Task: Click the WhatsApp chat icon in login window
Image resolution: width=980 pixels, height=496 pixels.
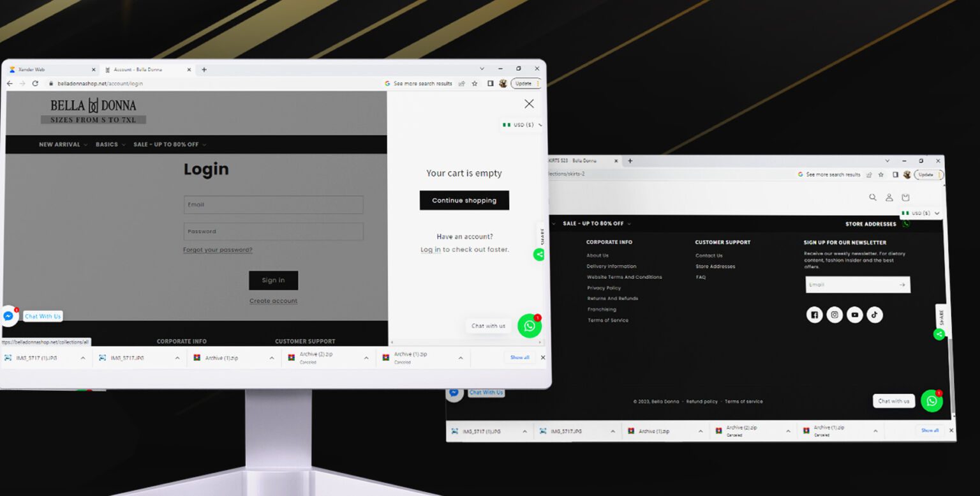Action: [530, 326]
